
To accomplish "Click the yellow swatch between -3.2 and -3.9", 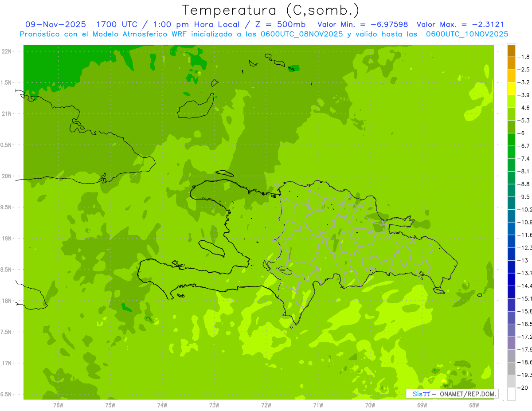I will click(511, 89).
